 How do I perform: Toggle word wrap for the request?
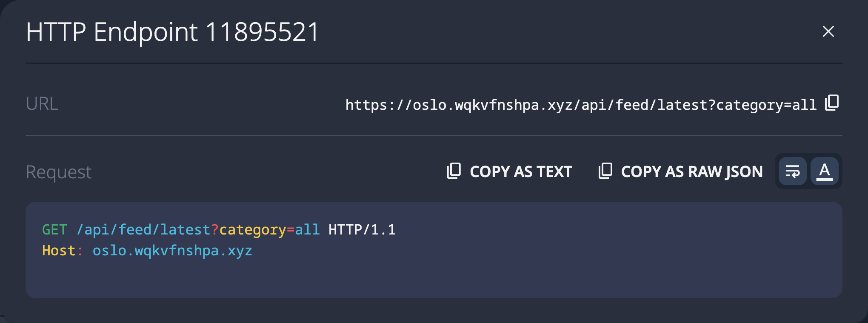point(792,172)
